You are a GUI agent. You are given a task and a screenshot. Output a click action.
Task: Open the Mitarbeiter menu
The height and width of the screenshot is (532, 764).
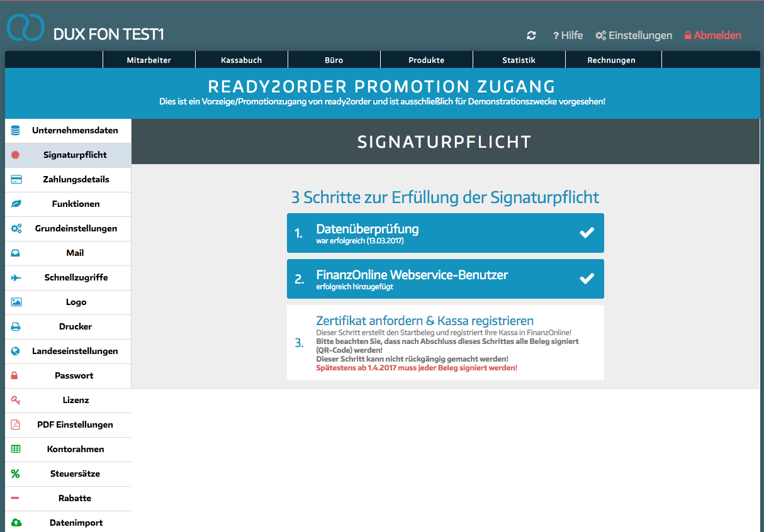click(x=149, y=60)
